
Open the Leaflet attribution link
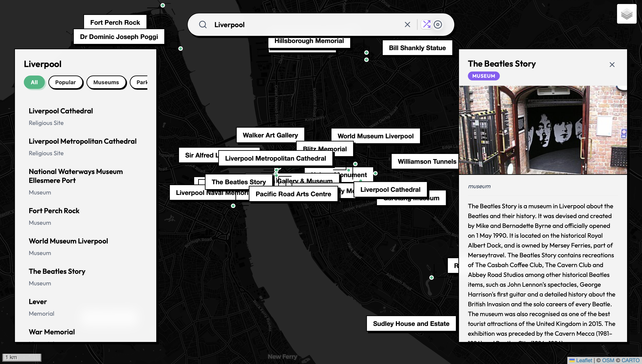coord(584,360)
